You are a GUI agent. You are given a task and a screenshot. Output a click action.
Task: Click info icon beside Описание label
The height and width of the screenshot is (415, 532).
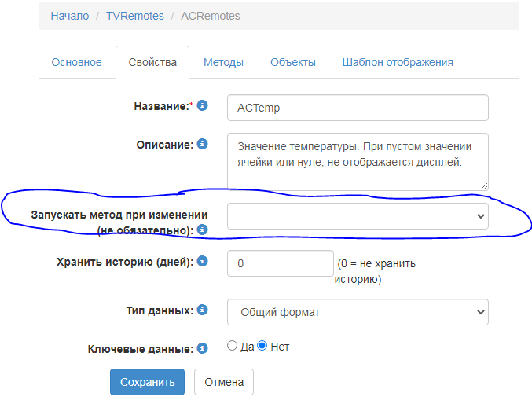202,144
